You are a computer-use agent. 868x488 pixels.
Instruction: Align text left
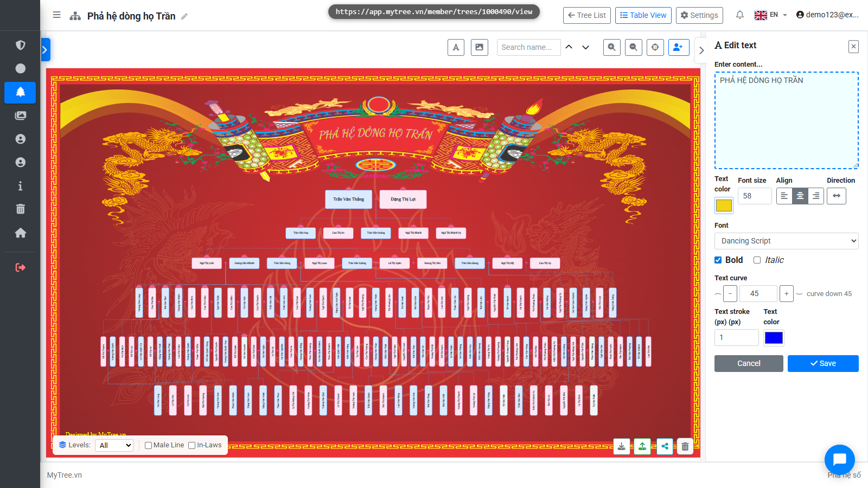784,196
